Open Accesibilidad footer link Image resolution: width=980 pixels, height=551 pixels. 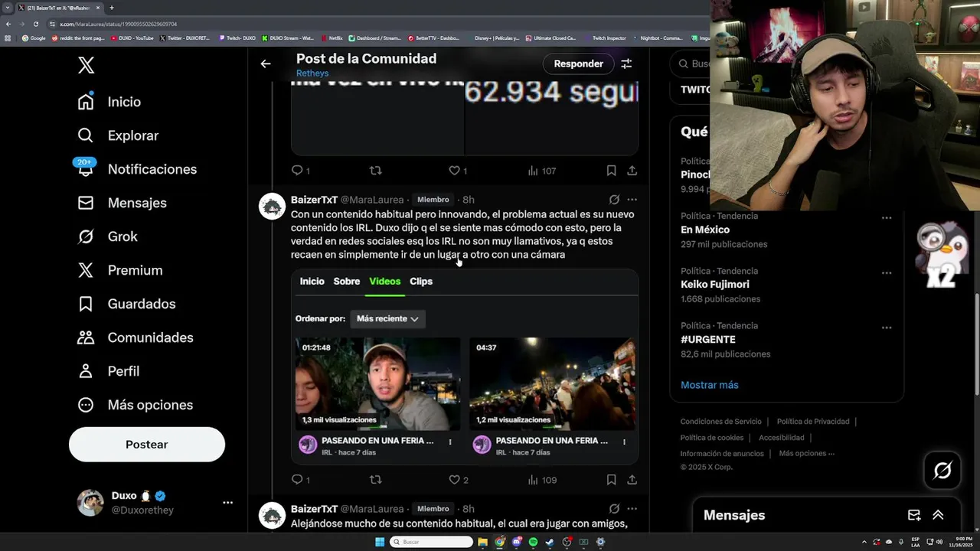pyautogui.click(x=782, y=438)
